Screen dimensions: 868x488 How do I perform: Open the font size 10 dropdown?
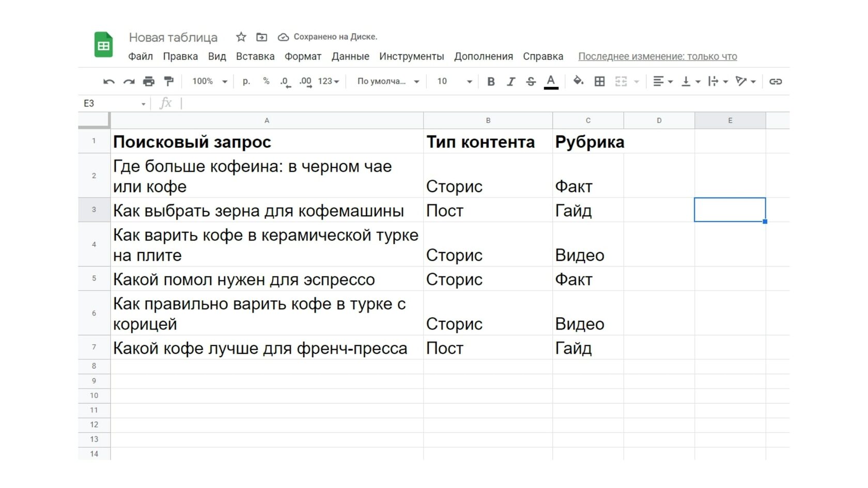point(455,82)
